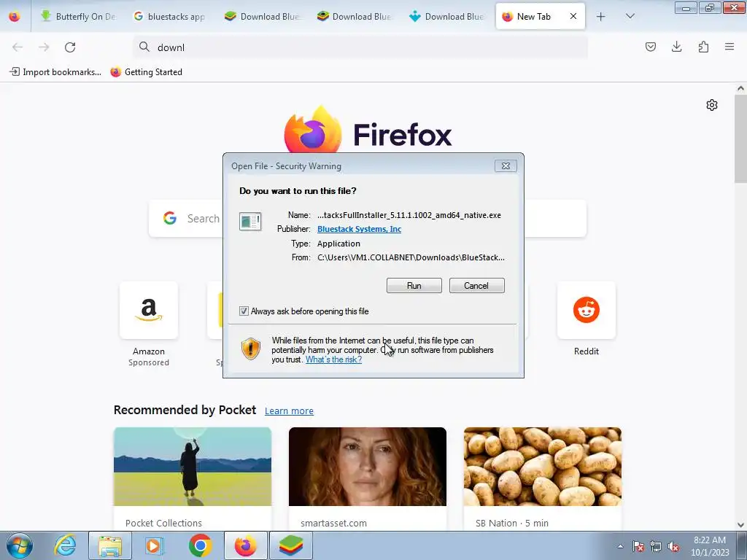Uncheck Always ask before opening this file
This screenshot has width=747, height=560.
(x=244, y=311)
